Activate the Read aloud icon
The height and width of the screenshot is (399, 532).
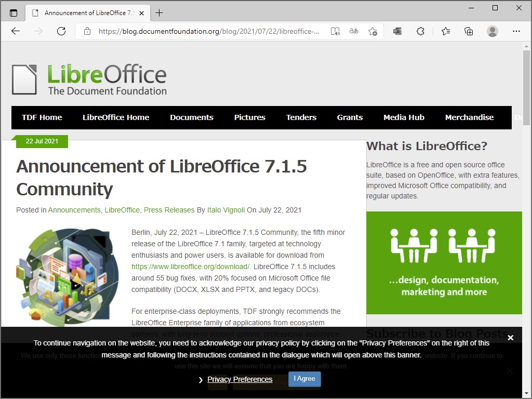point(335,31)
